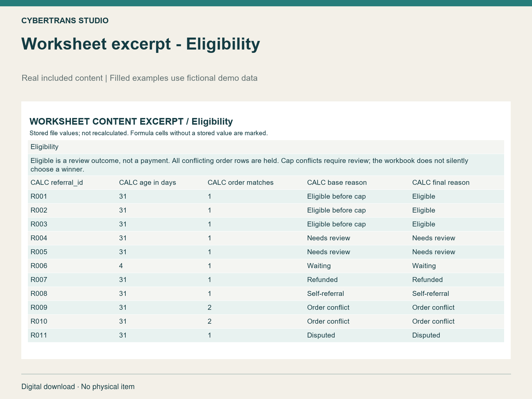Click final reason 'Order conflict' in row R010

tap(433, 322)
